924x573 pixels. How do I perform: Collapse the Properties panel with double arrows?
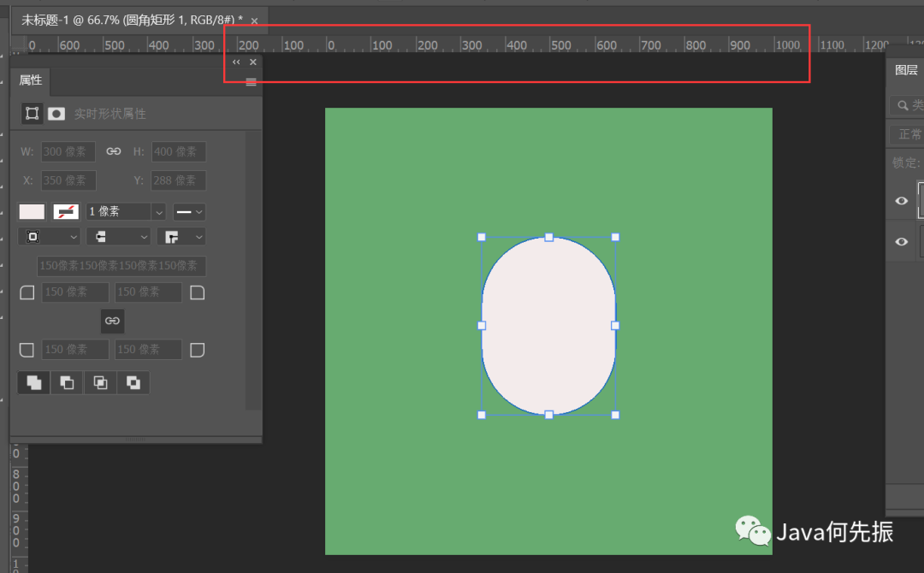236,62
